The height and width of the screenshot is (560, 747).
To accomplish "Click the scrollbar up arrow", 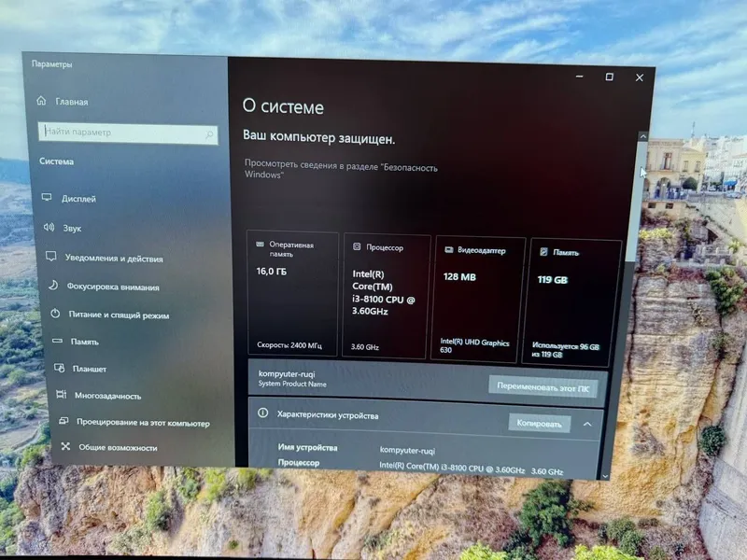I will 642,136.
